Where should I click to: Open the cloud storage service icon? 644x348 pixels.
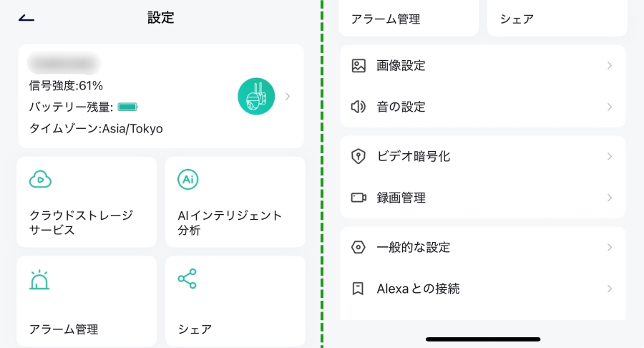coord(40,180)
